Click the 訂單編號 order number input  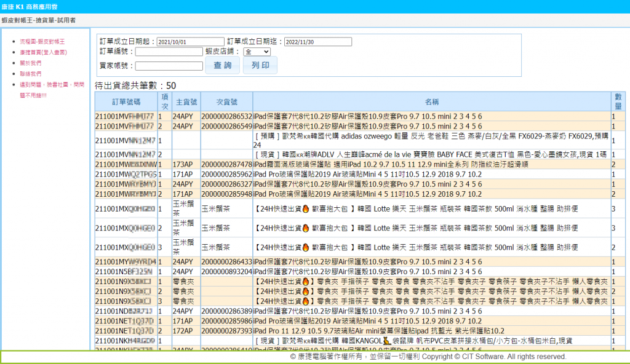coord(168,52)
